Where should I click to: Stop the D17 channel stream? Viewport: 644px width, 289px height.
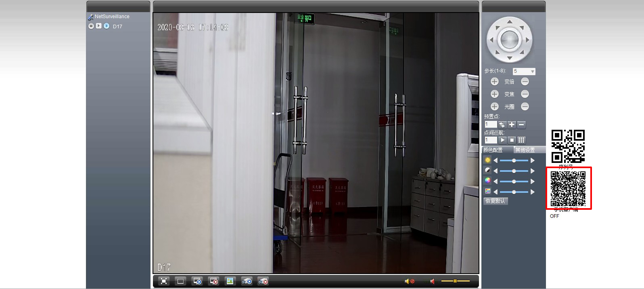click(91, 26)
